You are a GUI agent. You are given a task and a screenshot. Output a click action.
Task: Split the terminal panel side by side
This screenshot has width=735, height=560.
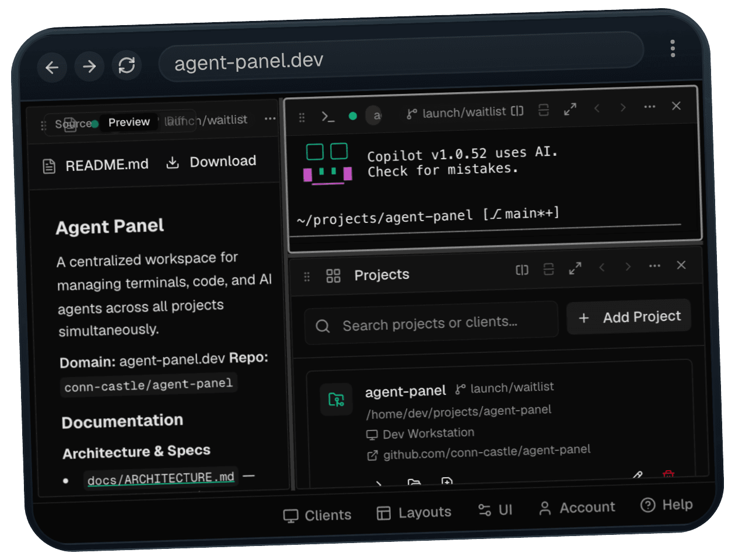[517, 110]
